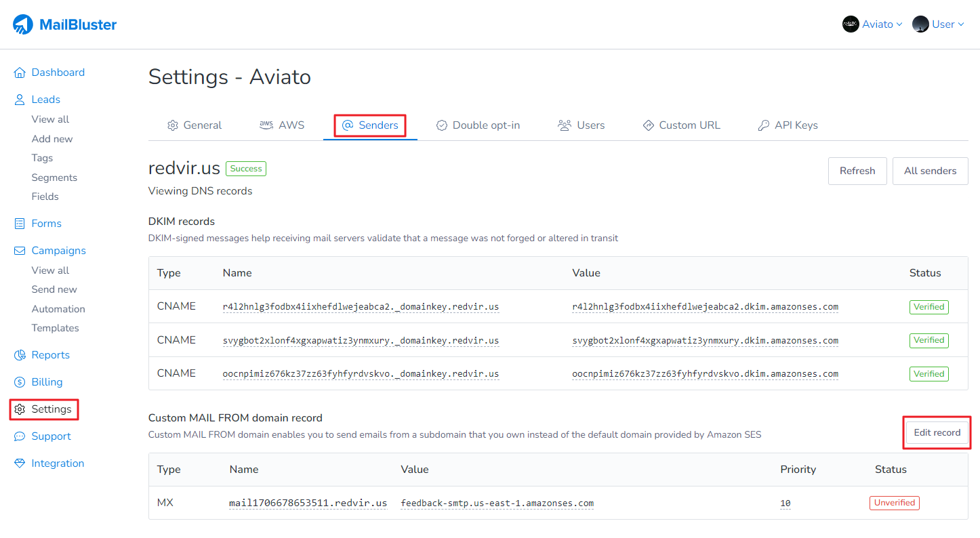The width and height of the screenshot is (980, 538).
Task: Click the Campaigns envelope icon
Action: click(x=20, y=251)
